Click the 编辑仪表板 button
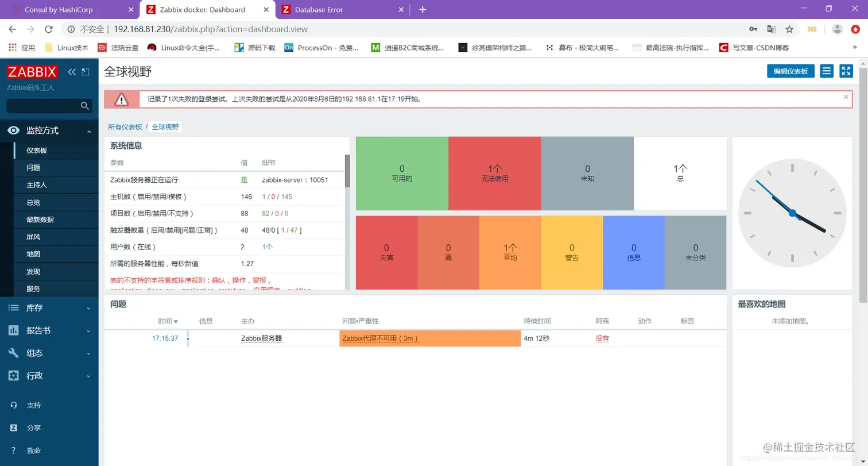The image size is (868, 466). pos(790,71)
